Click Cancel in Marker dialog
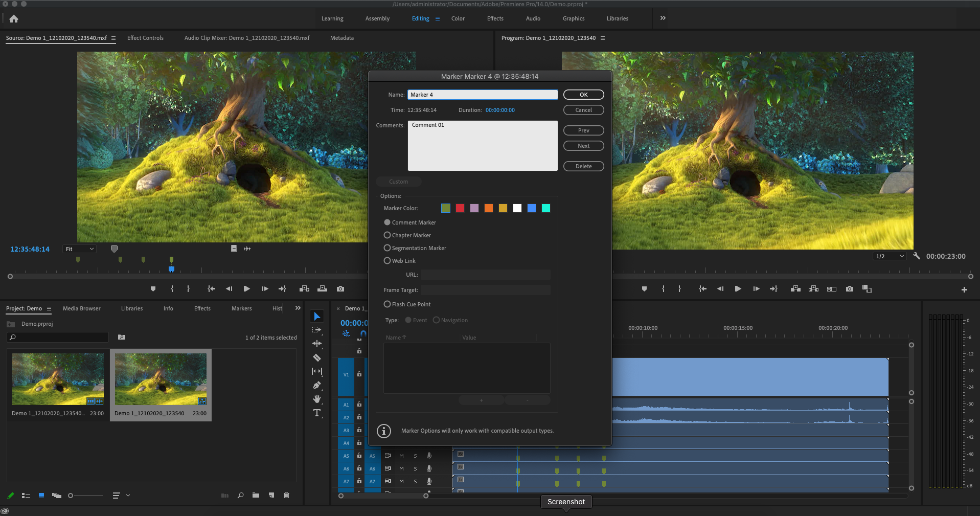The image size is (980, 516). coord(584,110)
